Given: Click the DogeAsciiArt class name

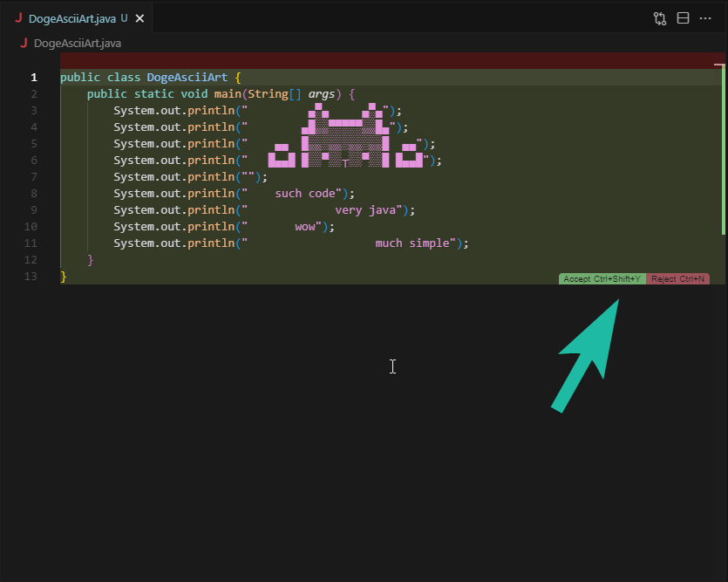Looking at the screenshot, I should (x=187, y=77).
